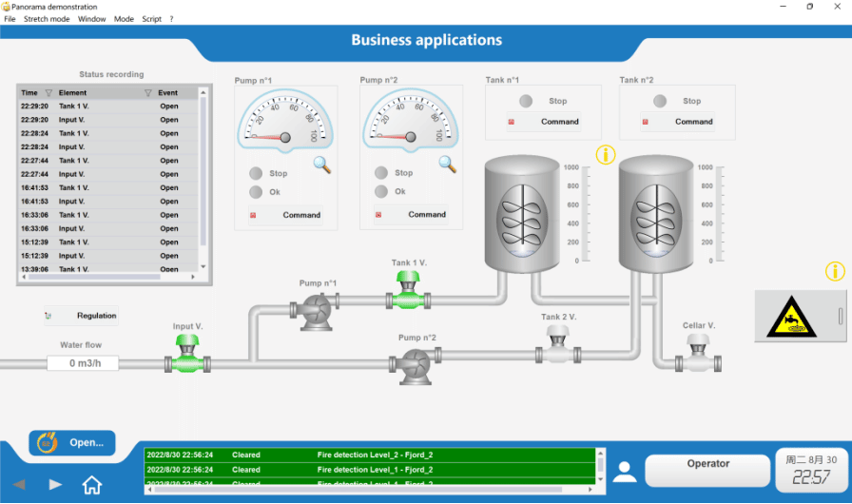Click the user profile icon
The width and height of the screenshot is (852, 504).
pyautogui.click(x=625, y=472)
